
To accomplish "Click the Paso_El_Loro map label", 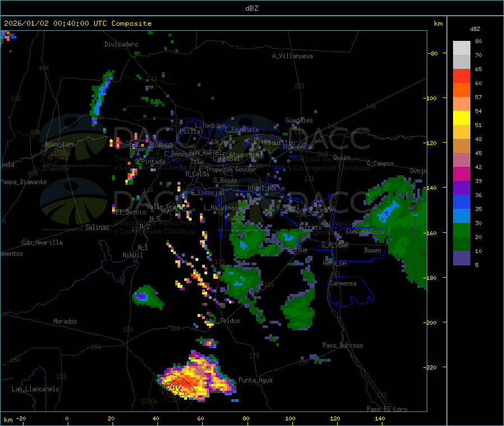I will [388, 409].
